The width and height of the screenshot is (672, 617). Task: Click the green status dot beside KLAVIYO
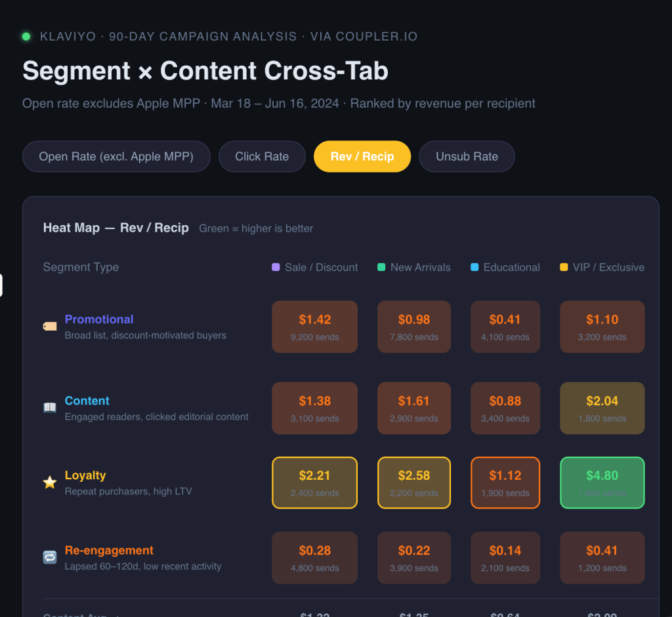(26, 37)
